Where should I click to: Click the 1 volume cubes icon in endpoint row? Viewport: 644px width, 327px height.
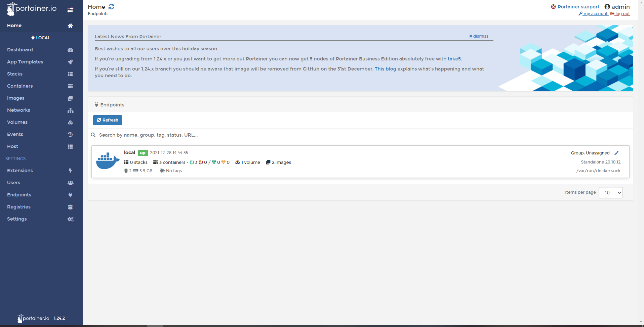[238, 162]
